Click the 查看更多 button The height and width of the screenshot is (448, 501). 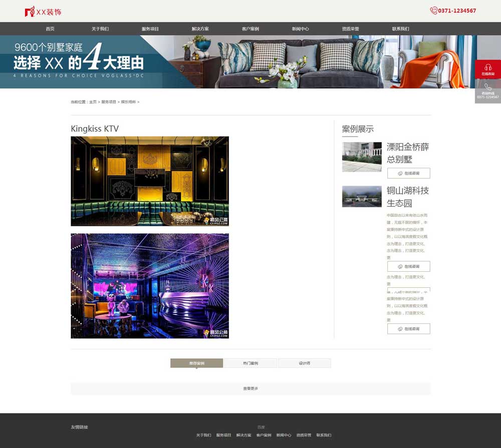(250, 388)
